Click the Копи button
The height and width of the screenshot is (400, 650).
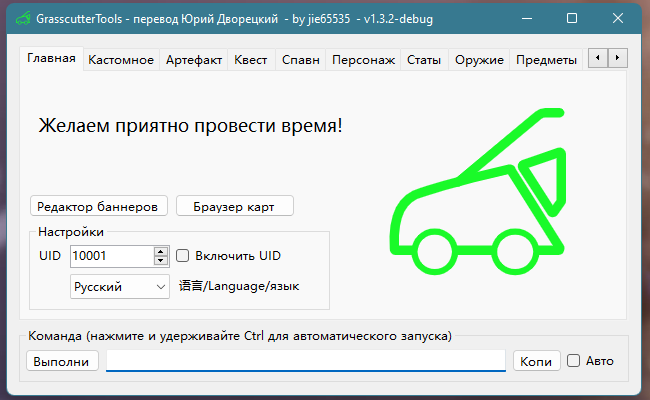click(536, 361)
